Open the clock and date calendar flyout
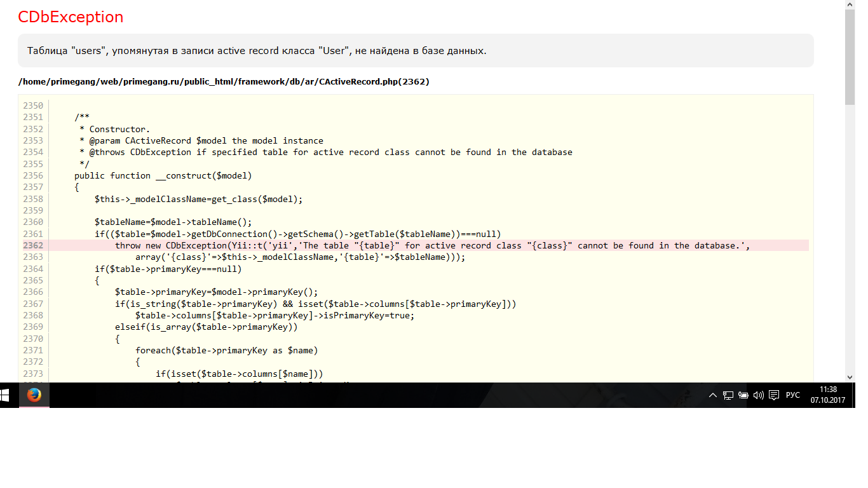The image size is (868, 488). pos(828,395)
